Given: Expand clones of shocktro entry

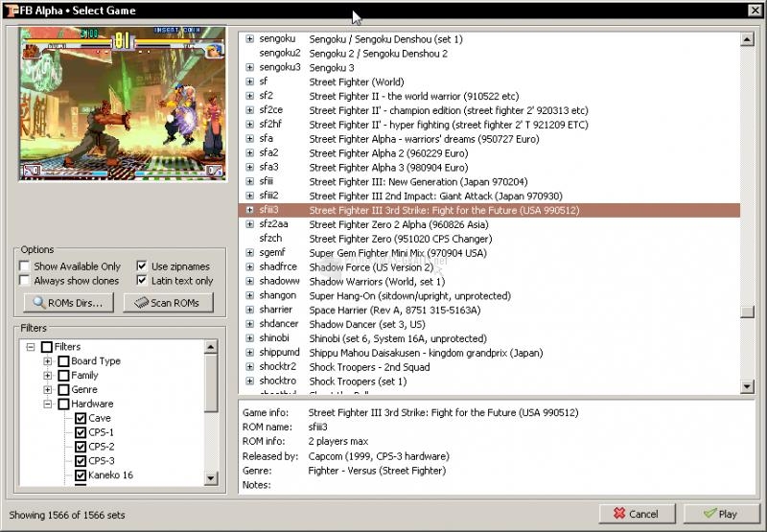Looking at the screenshot, I should (x=250, y=381).
